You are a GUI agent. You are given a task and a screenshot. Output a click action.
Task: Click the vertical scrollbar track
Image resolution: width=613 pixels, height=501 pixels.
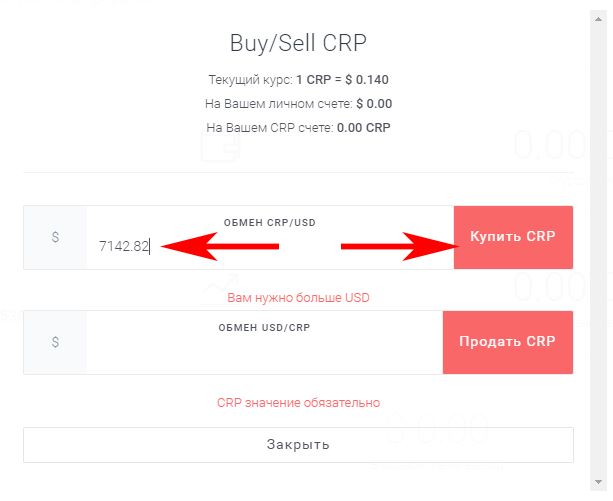(x=598, y=250)
